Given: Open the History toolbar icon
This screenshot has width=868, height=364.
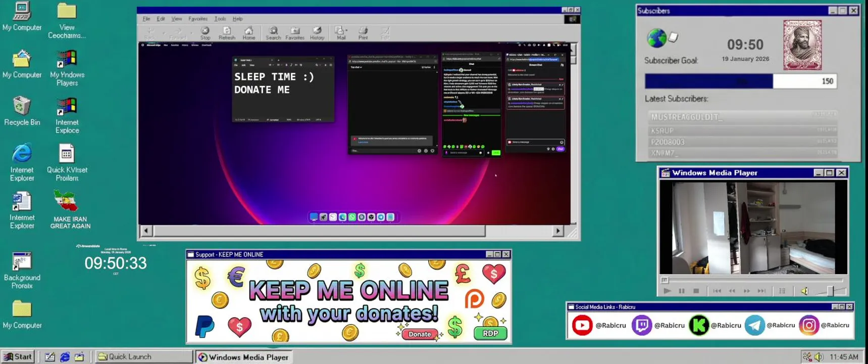Looking at the screenshot, I should [317, 33].
